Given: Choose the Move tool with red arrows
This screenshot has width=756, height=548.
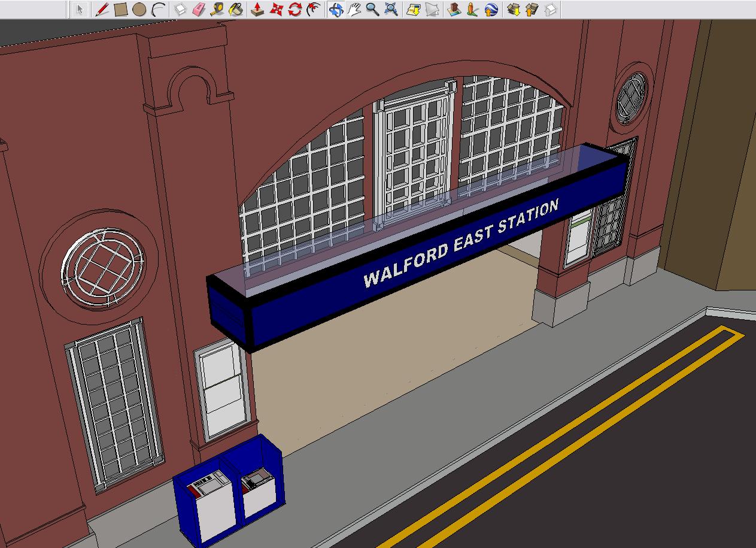Looking at the screenshot, I should pos(276,10).
